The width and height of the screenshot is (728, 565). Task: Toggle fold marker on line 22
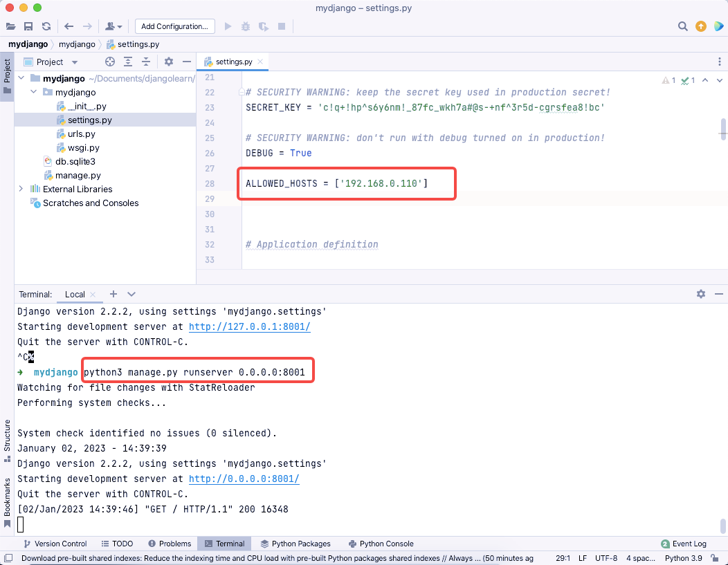[242, 92]
